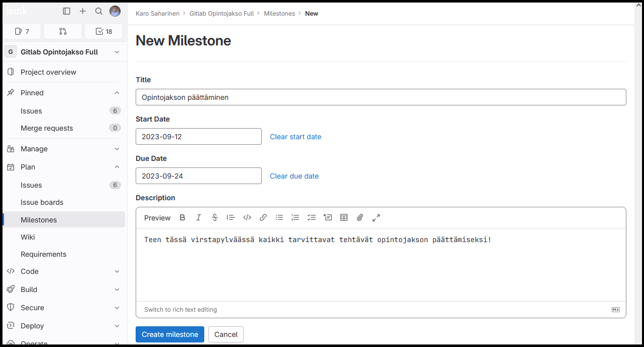The width and height of the screenshot is (644, 347).
Task: Insert a table into description
Action: click(x=344, y=217)
